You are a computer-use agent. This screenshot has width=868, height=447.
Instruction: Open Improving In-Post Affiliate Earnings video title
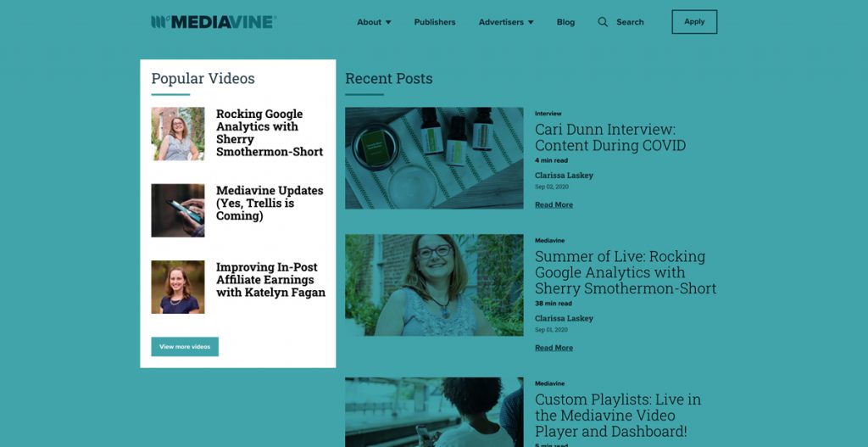270,280
